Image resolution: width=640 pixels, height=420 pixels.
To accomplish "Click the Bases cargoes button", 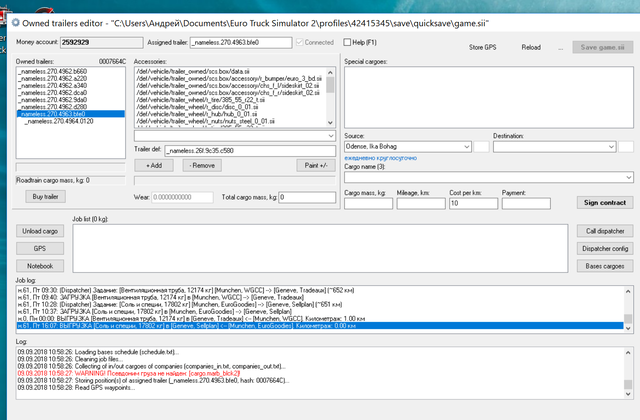I will [x=605, y=266].
